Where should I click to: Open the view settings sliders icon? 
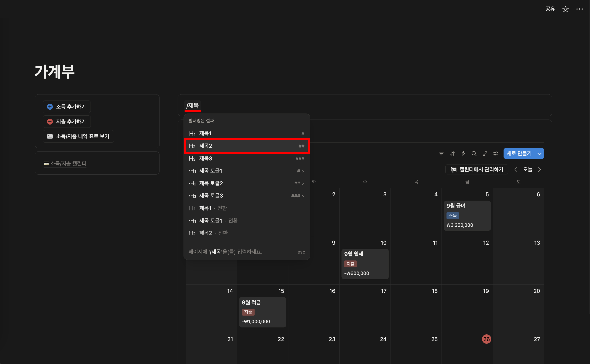[496, 154]
